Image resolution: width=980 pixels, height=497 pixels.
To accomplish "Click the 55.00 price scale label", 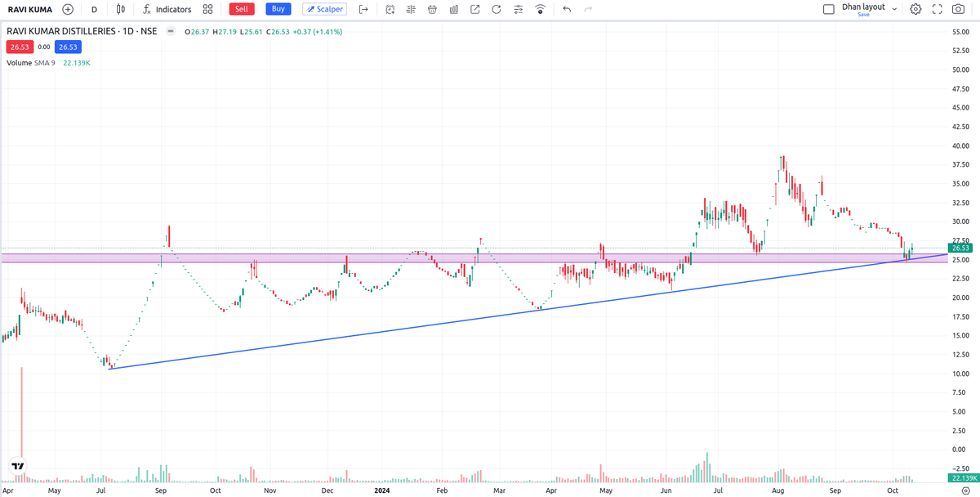I will pos(960,32).
